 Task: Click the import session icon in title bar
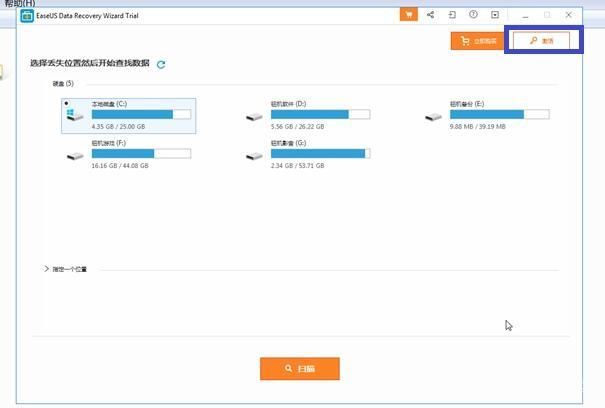click(x=452, y=15)
